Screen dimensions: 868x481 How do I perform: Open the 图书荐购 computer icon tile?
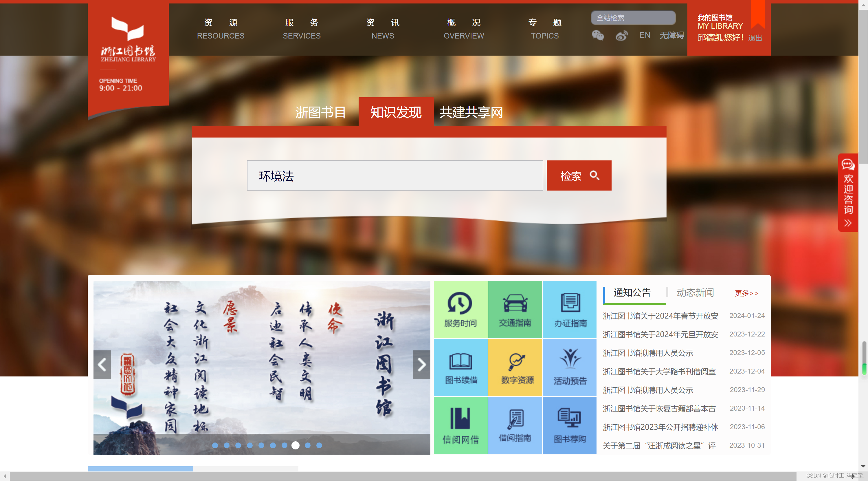[x=570, y=425]
